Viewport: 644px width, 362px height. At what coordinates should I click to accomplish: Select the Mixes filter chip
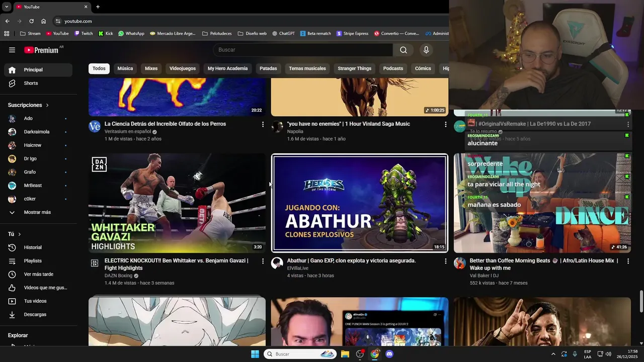151,68
